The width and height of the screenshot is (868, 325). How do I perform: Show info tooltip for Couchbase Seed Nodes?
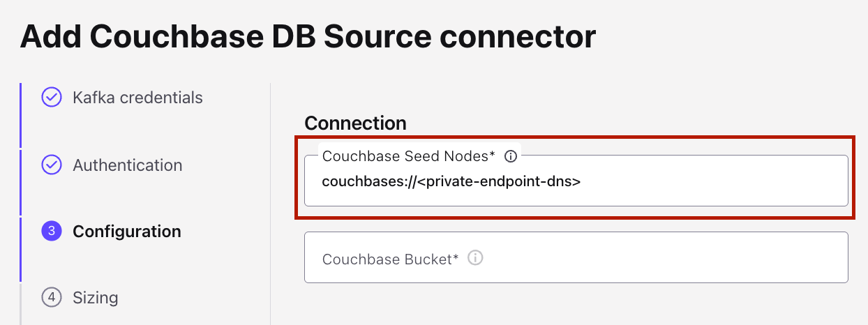[x=511, y=156]
